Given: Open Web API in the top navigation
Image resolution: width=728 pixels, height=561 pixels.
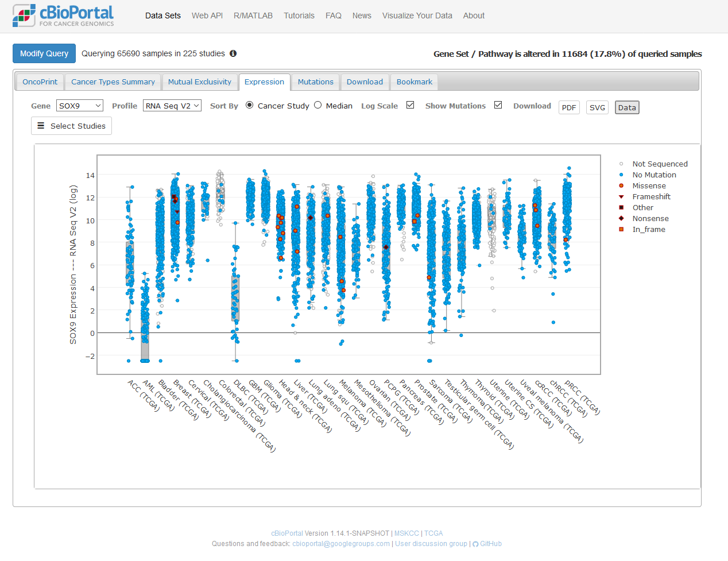Looking at the screenshot, I should point(207,16).
